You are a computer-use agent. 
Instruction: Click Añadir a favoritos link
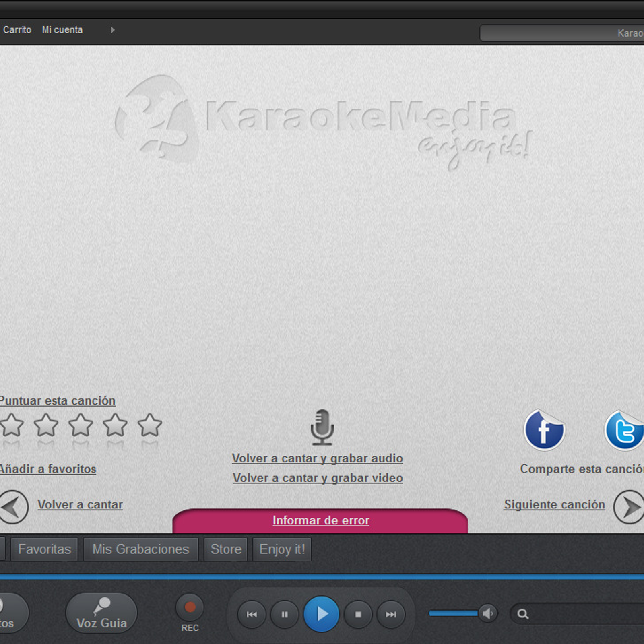[47, 469]
